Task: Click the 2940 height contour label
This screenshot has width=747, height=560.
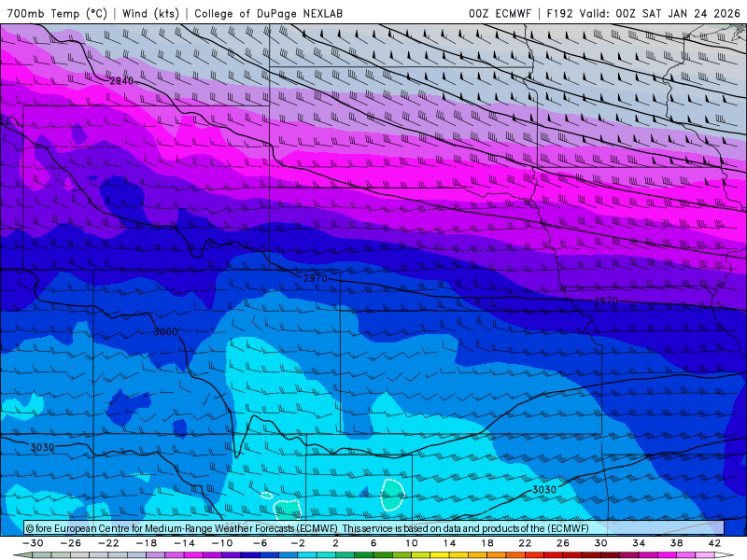Action: (x=121, y=81)
